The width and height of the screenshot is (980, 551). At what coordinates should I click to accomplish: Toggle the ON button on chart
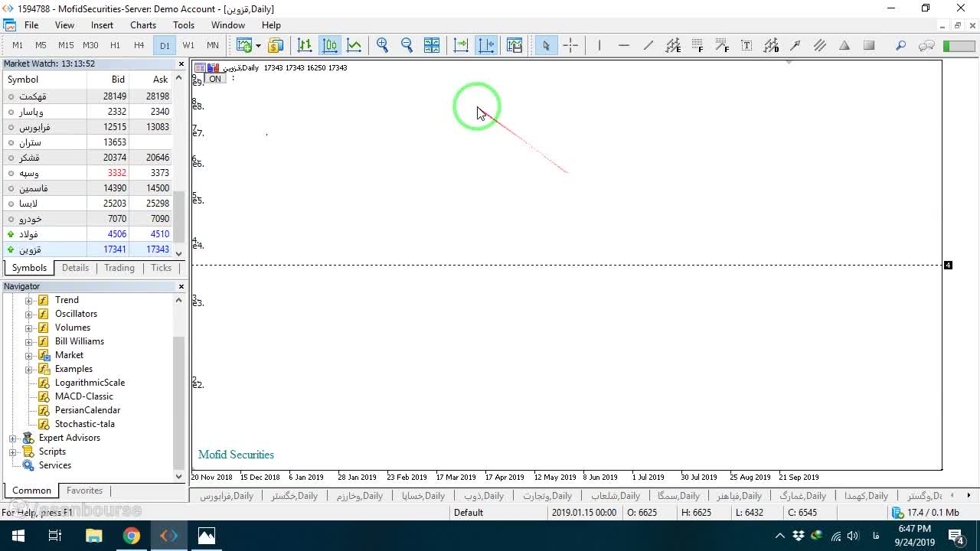[215, 79]
